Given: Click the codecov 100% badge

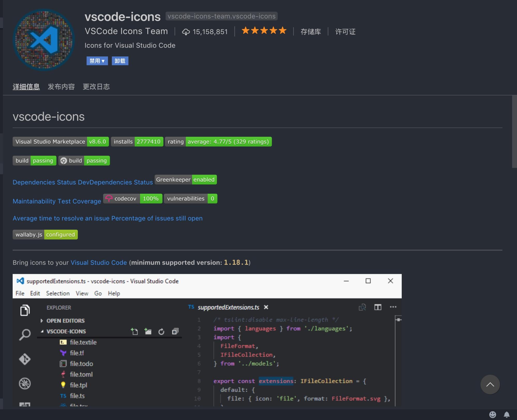Looking at the screenshot, I should [x=133, y=199].
